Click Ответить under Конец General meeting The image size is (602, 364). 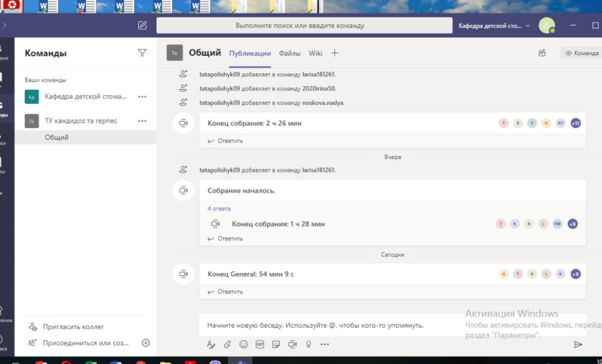coord(230,292)
